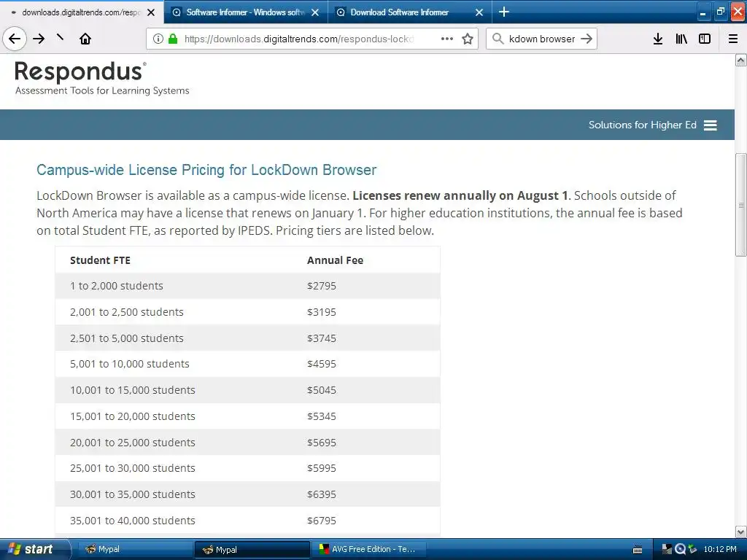Click the Student FTE column header
This screenshot has height=560, width=747.
tap(100, 260)
